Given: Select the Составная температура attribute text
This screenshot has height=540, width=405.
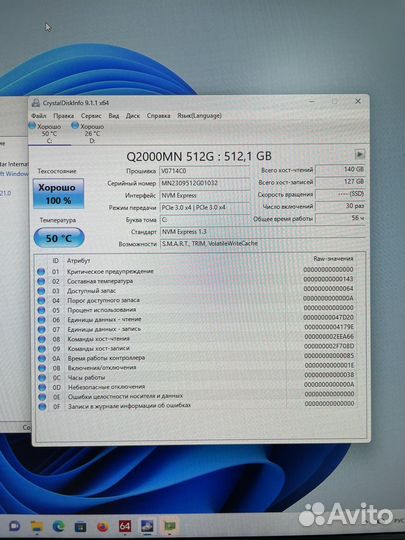Looking at the screenshot, I should click(100, 281).
